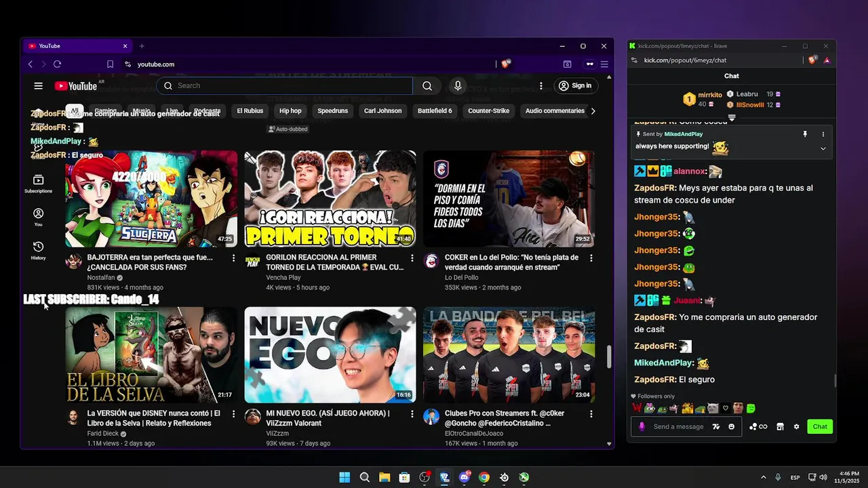
Task: Open Discord from the Windows taskbar
Action: (x=465, y=477)
